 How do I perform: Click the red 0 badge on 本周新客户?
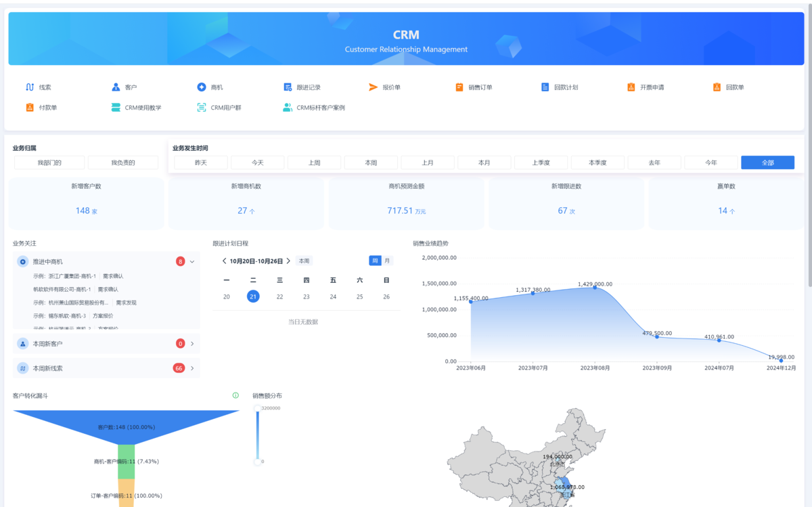pos(181,344)
